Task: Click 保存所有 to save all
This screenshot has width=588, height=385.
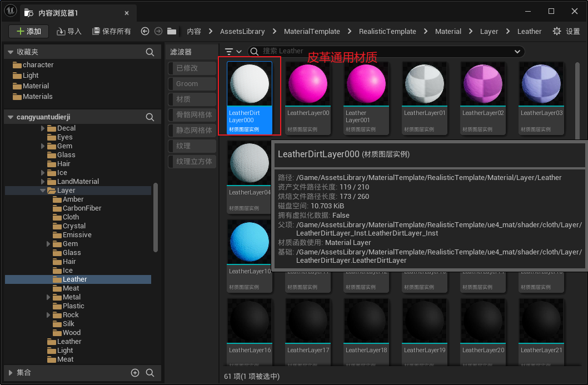Action: click(112, 32)
